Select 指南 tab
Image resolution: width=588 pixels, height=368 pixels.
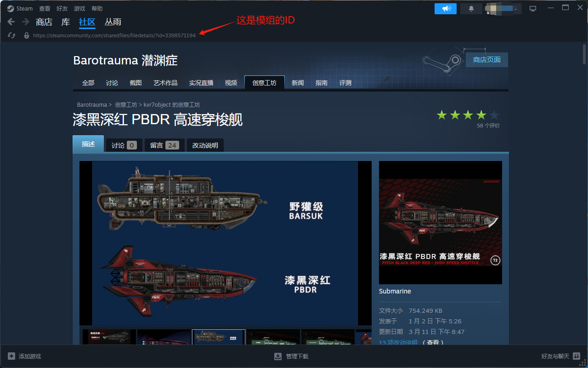(322, 83)
